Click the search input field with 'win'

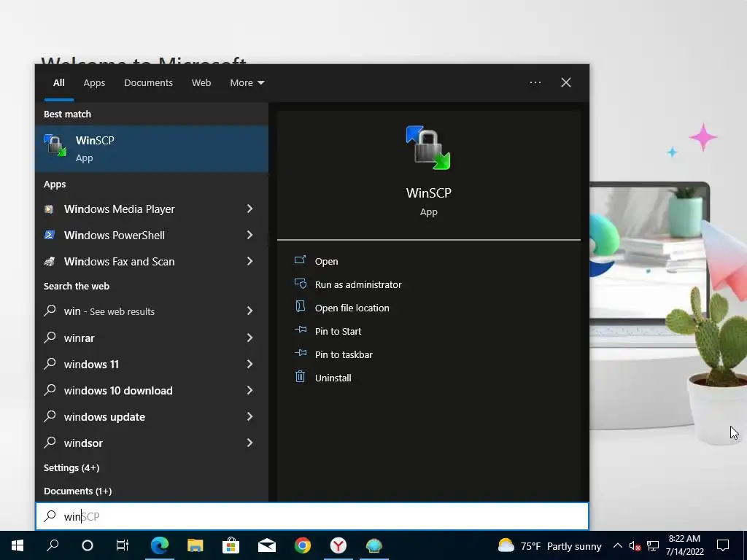coord(312,516)
